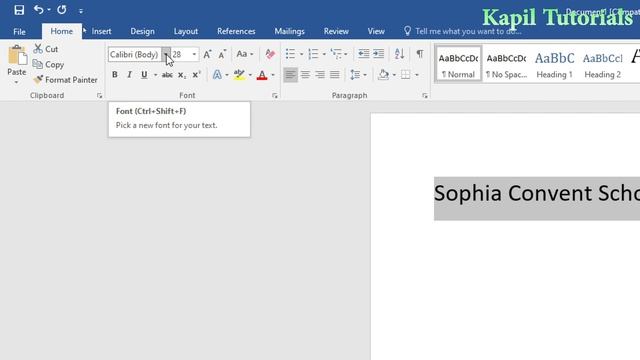Toggle Underline formatting

click(x=144, y=75)
